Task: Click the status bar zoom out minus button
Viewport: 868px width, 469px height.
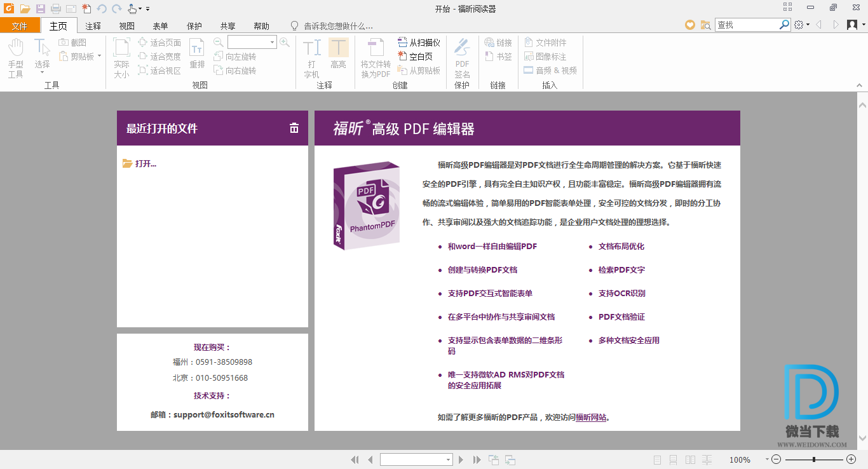Action: click(x=777, y=459)
